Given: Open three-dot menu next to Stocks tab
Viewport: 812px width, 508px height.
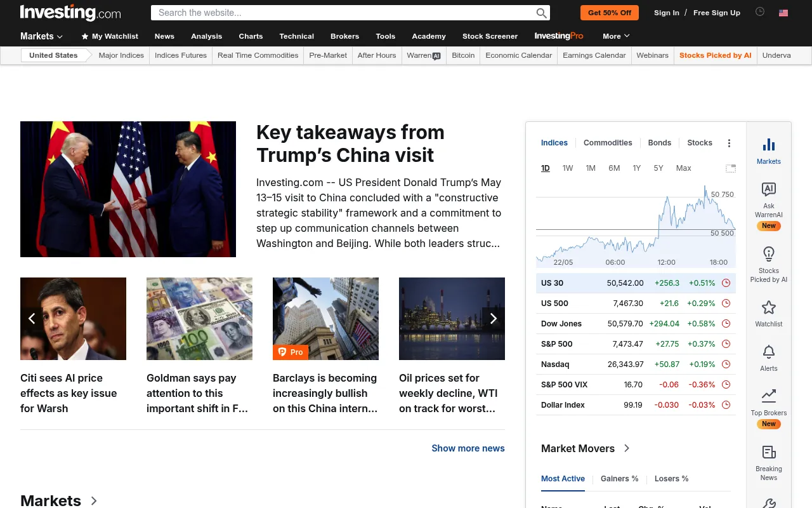Looking at the screenshot, I should (729, 143).
